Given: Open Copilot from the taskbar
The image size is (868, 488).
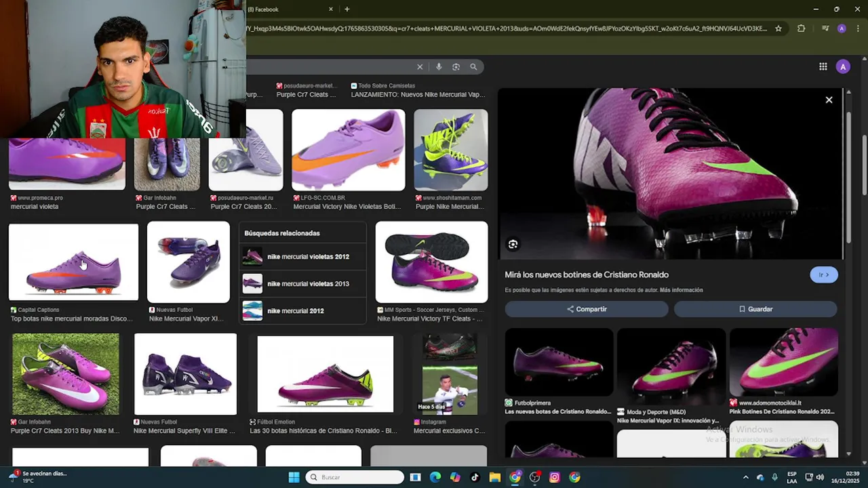Looking at the screenshot, I should 455,477.
